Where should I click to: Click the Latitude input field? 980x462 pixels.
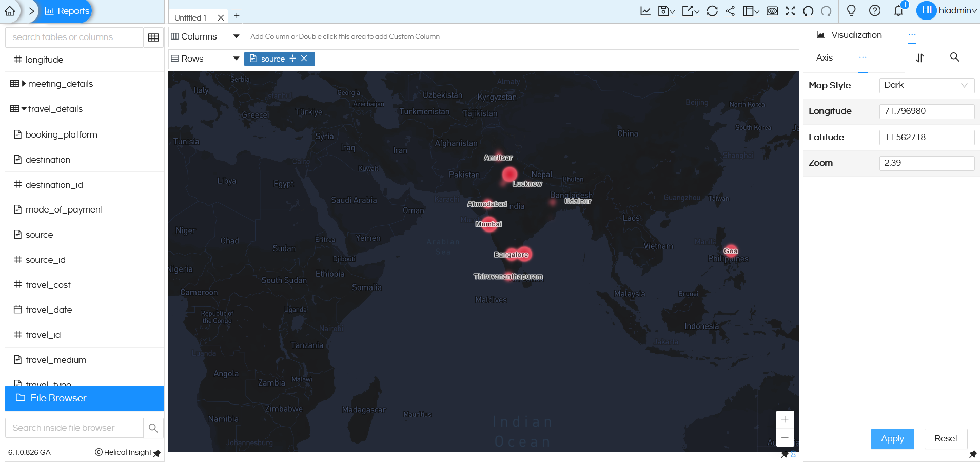click(x=926, y=137)
